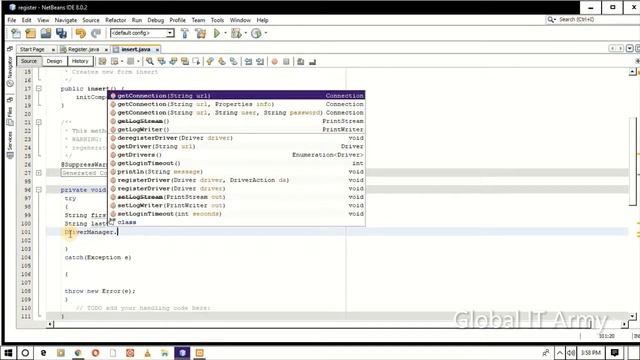Click the New File toolbar icon

click(x=16, y=33)
